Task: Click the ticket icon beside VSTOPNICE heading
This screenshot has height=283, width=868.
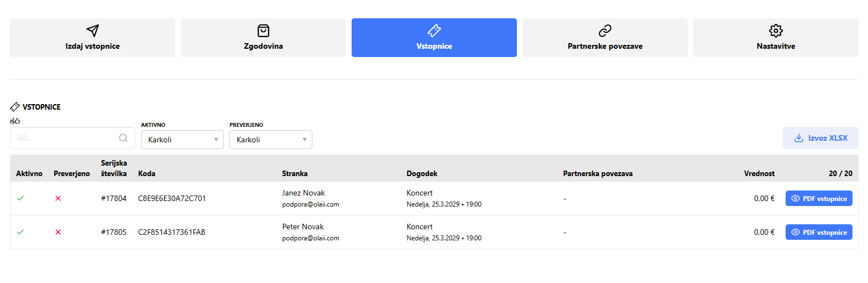Action: click(x=15, y=107)
